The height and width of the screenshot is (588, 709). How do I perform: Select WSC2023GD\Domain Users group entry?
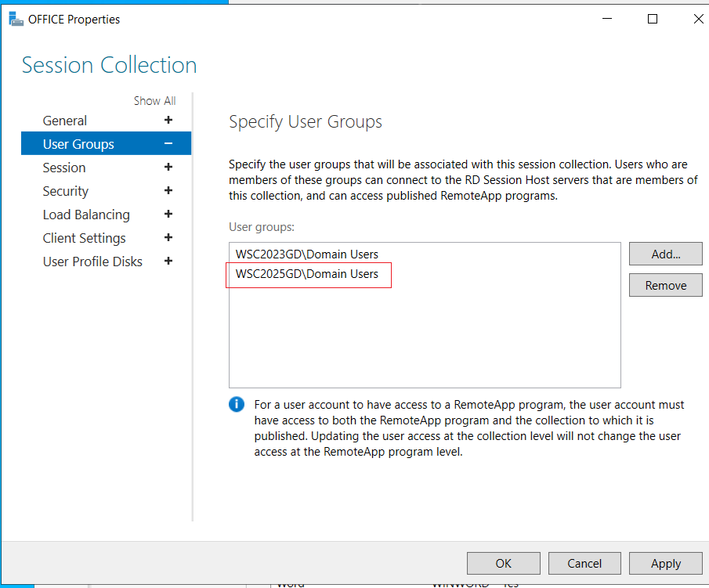pyautogui.click(x=307, y=254)
